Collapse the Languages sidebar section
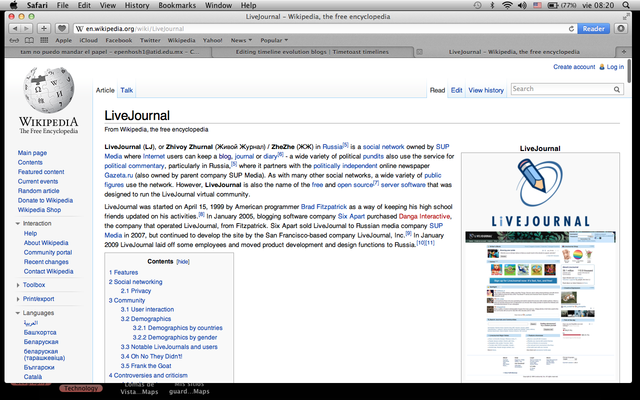This screenshot has height=400, width=640. [x=18, y=313]
